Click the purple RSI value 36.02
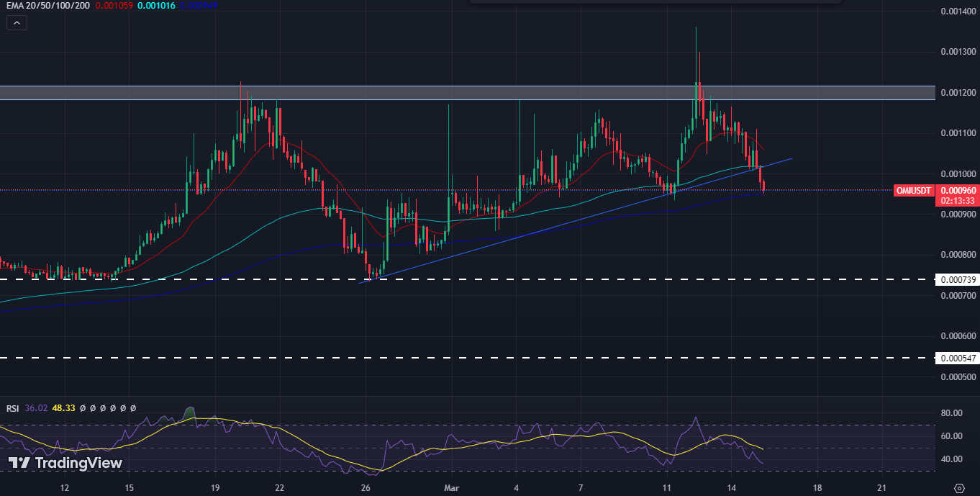980x496 pixels. 36,408
